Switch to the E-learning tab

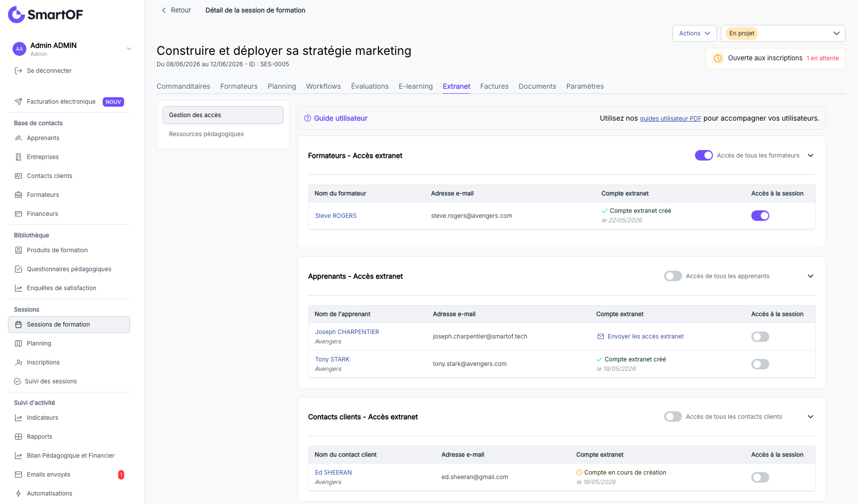click(416, 86)
